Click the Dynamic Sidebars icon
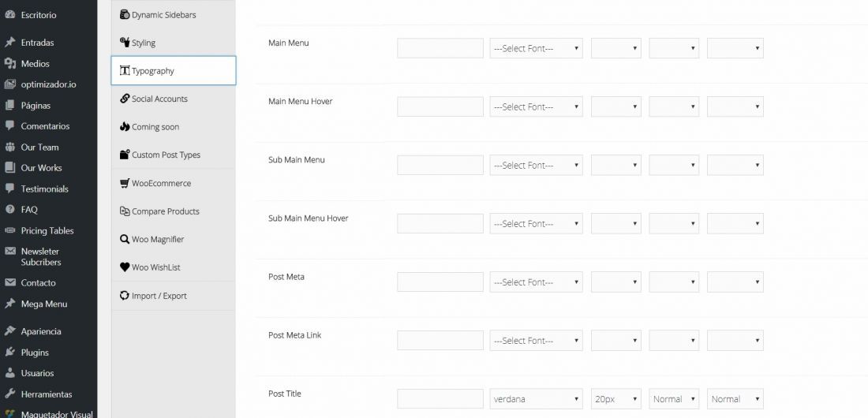This screenshot has width=868, height=418. [125, 15]
